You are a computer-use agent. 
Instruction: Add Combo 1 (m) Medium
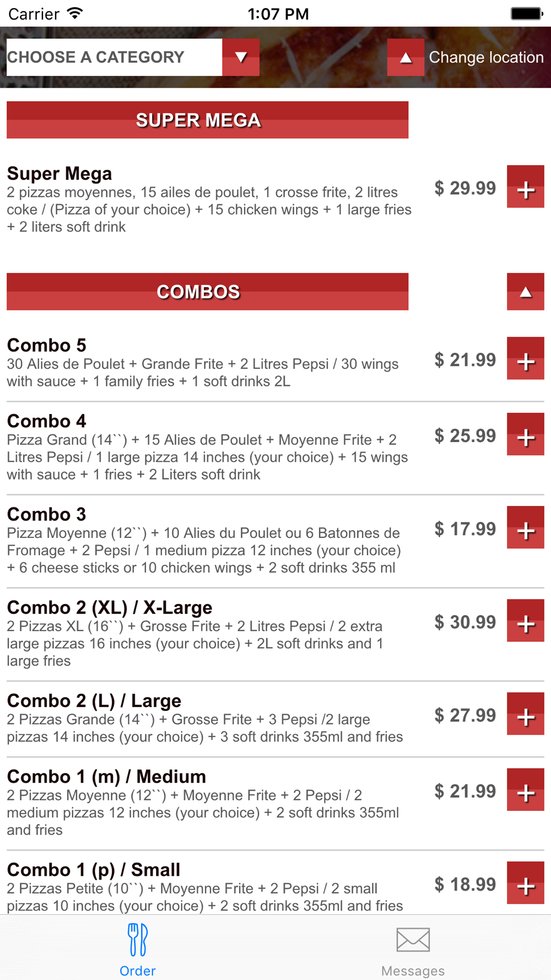click(526, 790)
